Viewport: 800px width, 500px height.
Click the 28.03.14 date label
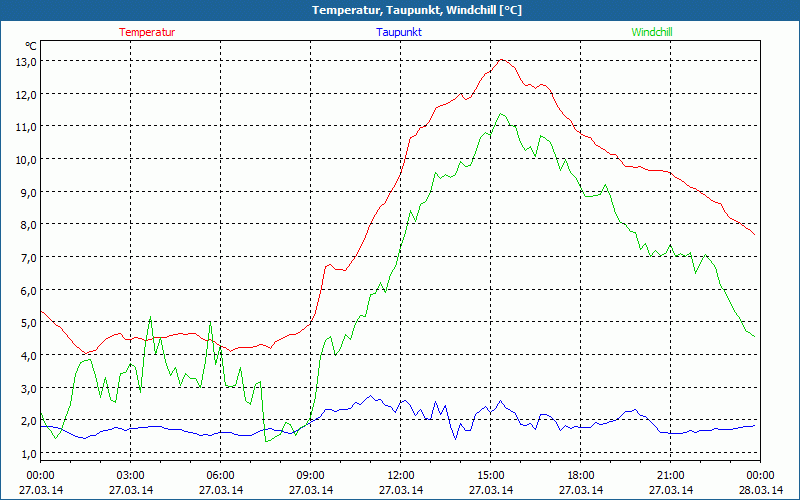click(761, 490)
